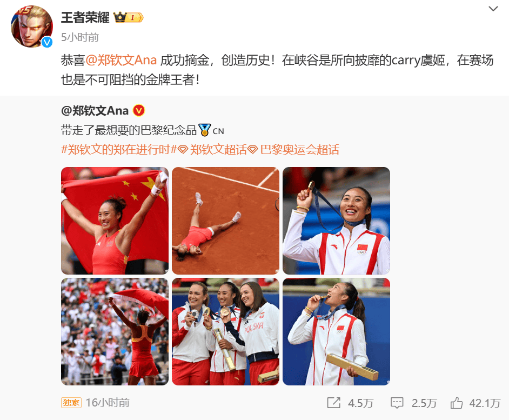Image resolution: width=509 pixels, height=420 pixels.
Task: Click the 王者荣耀 profile avatar
Action: (x=32, y=26)
